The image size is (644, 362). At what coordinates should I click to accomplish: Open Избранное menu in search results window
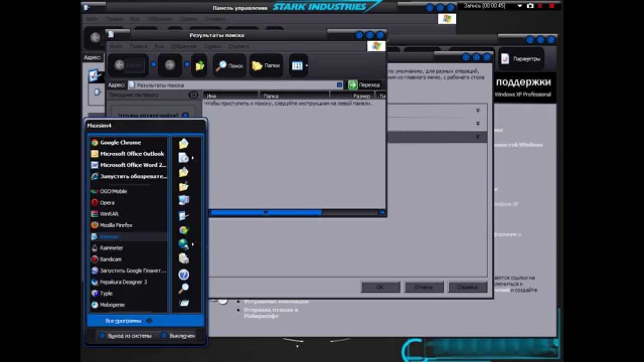point(184,46)
